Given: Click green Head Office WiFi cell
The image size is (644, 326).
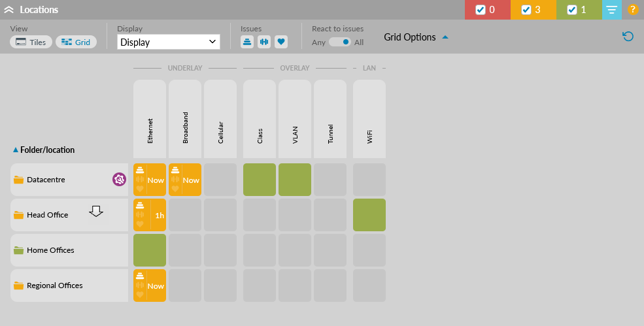Looking at the screenshot, I should pyautogui.click(x=369, y=215).
